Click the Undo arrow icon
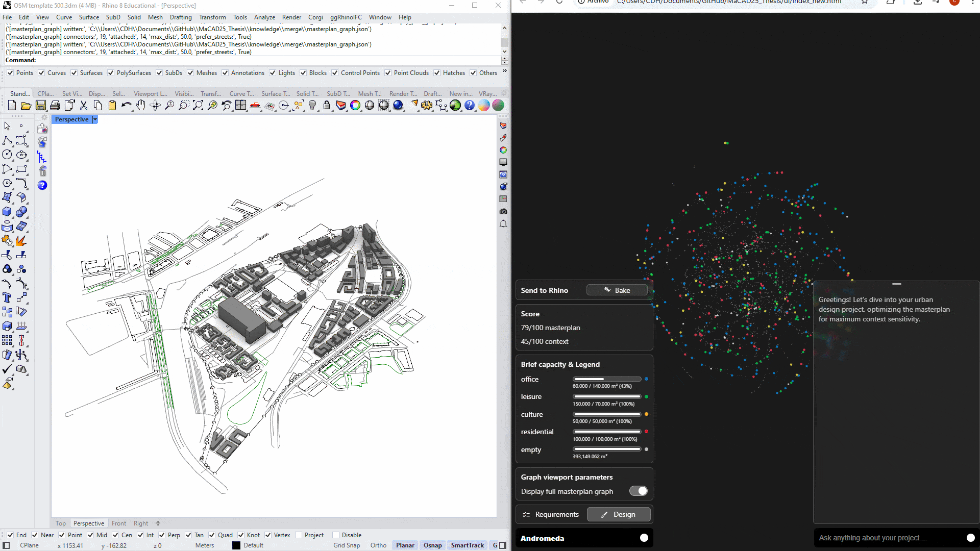The image size is (980, 551). pyautogui.click(x=126, y=106)
